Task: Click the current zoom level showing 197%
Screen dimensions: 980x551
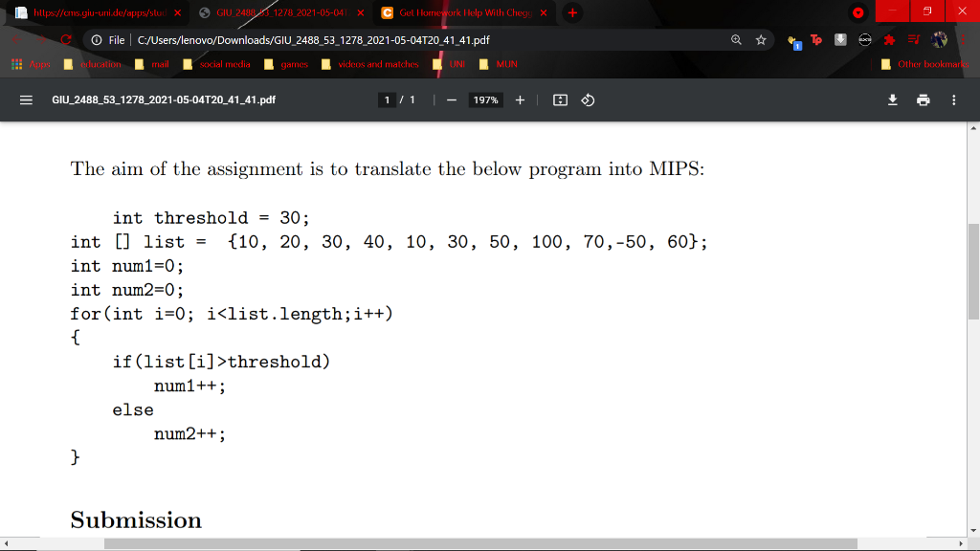Action: pyautogui.click(x=484, y=99)
